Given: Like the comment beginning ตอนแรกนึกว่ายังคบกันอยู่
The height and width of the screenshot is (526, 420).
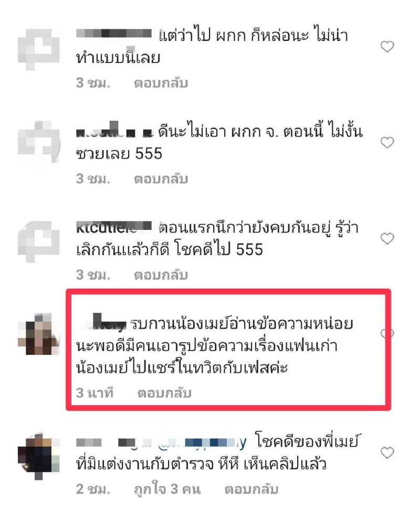Looking at the screenshot, I should pyautogui.click(x=387, y=238).
